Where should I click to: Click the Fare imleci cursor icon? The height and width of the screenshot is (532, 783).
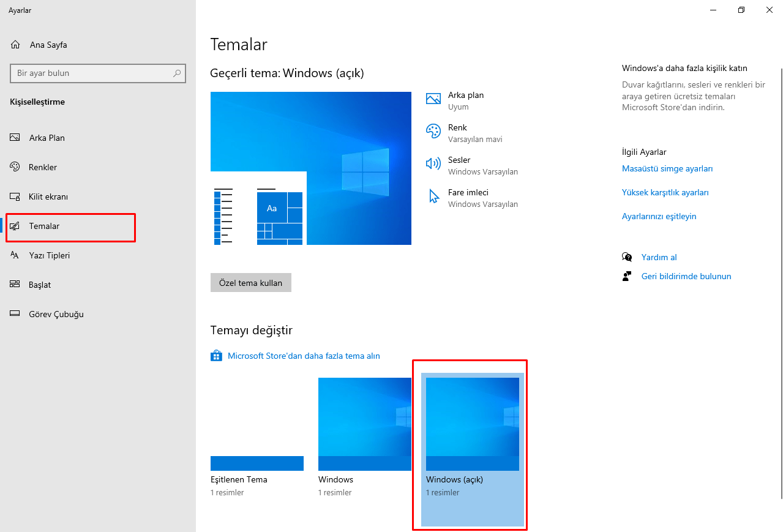point(434,196)
